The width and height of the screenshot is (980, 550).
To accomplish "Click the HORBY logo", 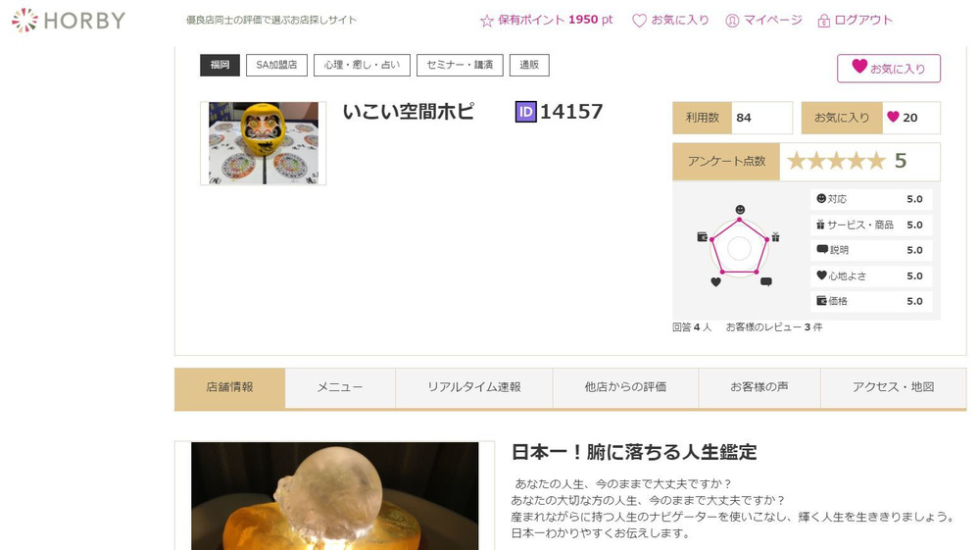I will tap(69, 20).
